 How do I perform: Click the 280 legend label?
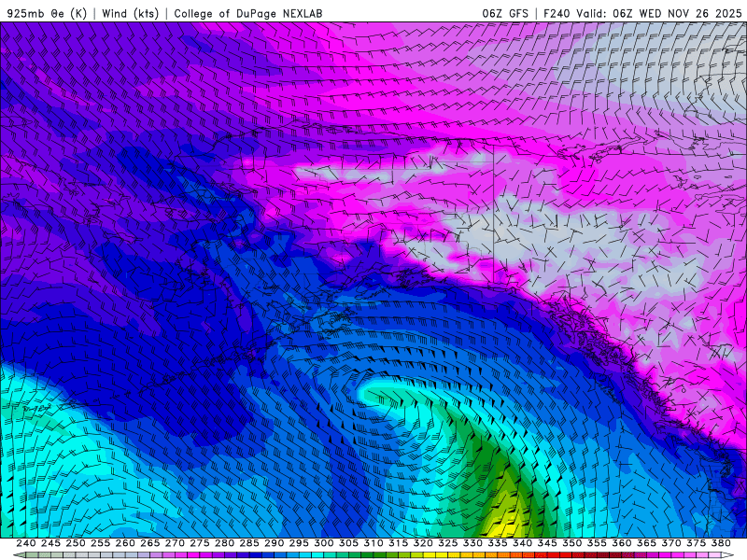click(x=224, y=543)
